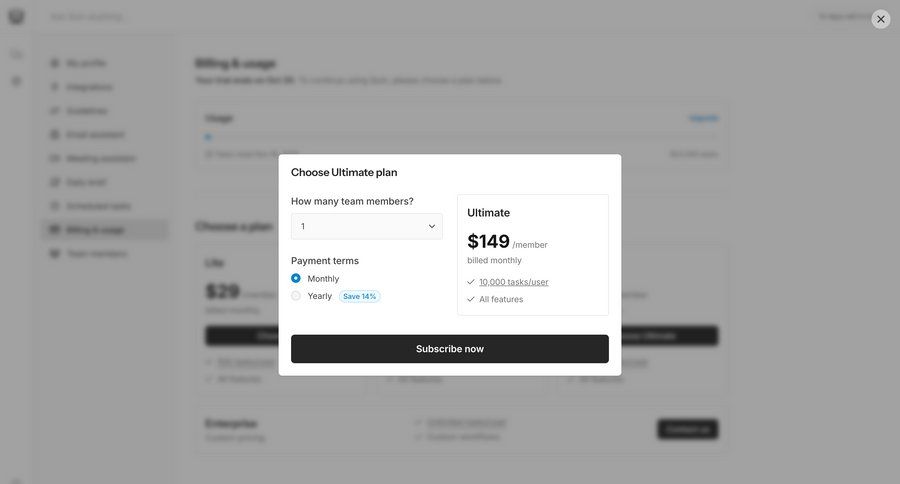Screen dimensions: 900x484
Task: Open the Team members page
Action: 96,253
